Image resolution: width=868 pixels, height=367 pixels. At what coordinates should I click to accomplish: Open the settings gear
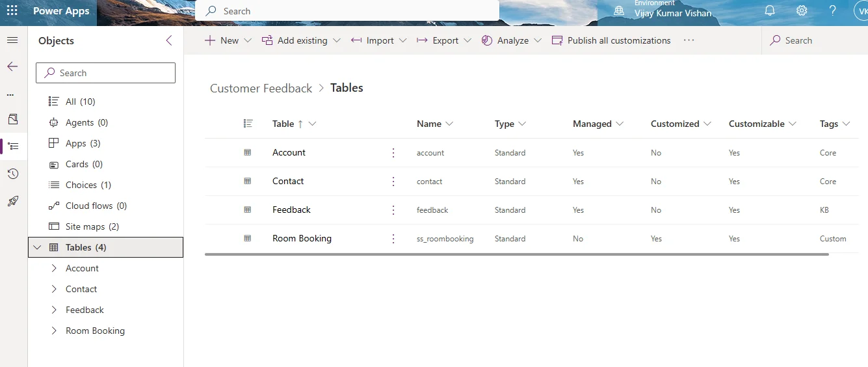[802, 11]
